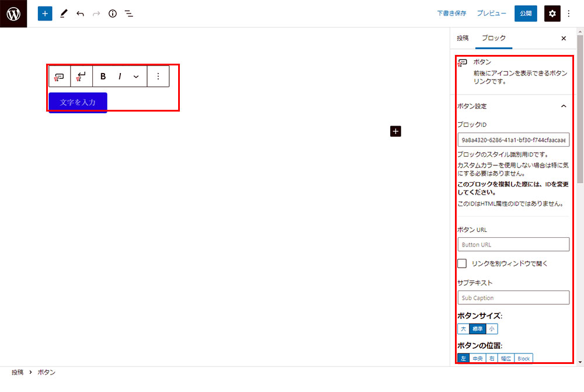Open the List View icon
The width and height of the screenshot is (584, 392).
pyautogui.click(x=129, y=13)
